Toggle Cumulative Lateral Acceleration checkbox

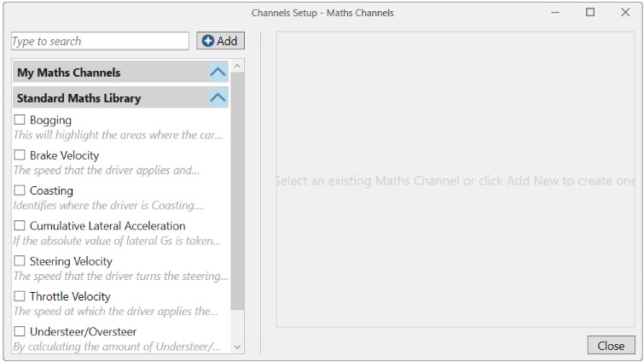20,226
